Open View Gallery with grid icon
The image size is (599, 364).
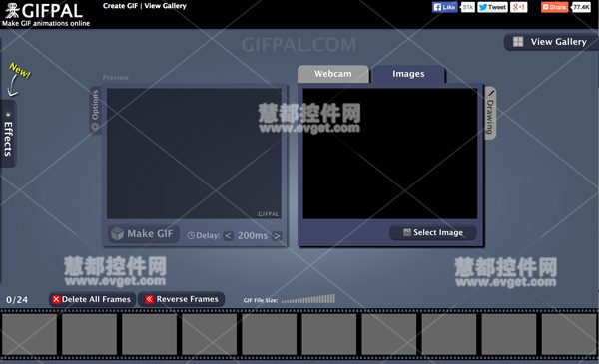pos(551,42)
